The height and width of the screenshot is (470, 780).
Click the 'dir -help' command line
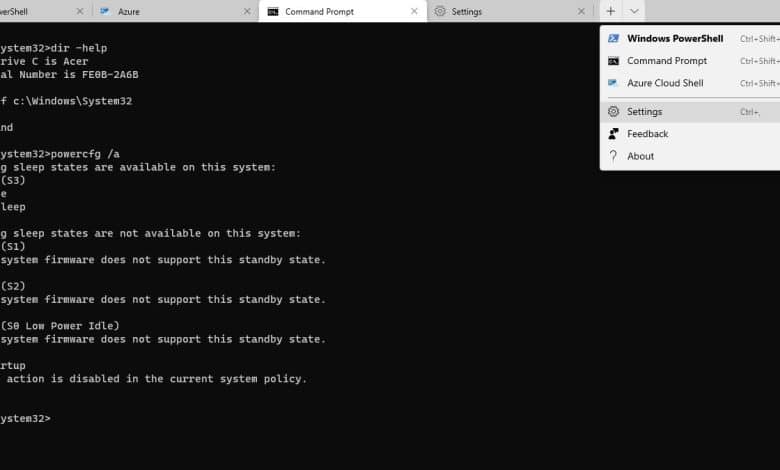coord(54,48)
